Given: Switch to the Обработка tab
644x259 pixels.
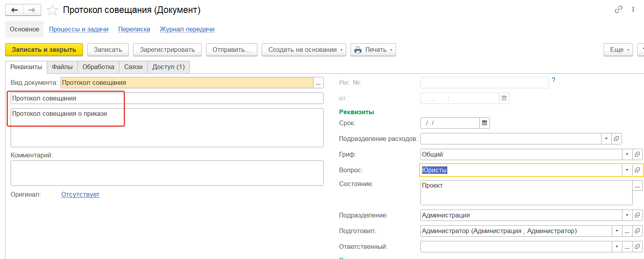Looking at the screenshot, I should point(98,67).
